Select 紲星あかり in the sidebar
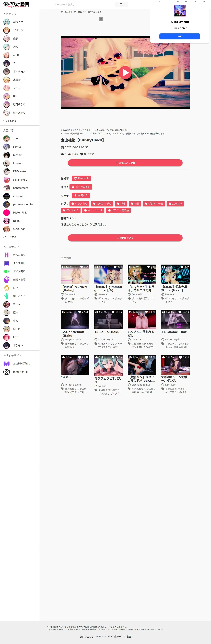The image size is (211, 644). point(19,113)
